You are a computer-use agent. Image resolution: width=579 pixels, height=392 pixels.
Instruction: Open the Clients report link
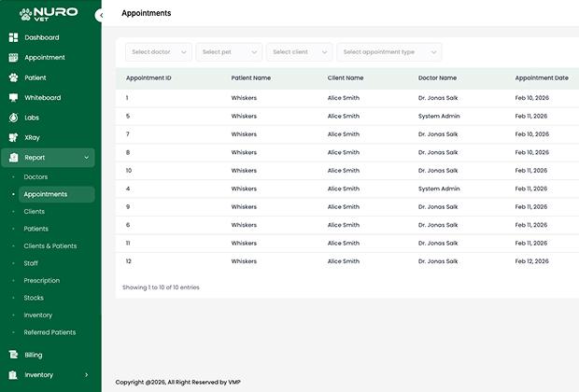(x=35, y=212)
